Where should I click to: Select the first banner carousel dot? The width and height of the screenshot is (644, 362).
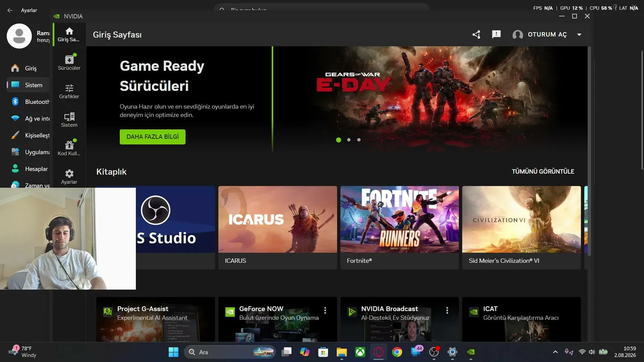[339, 140]
